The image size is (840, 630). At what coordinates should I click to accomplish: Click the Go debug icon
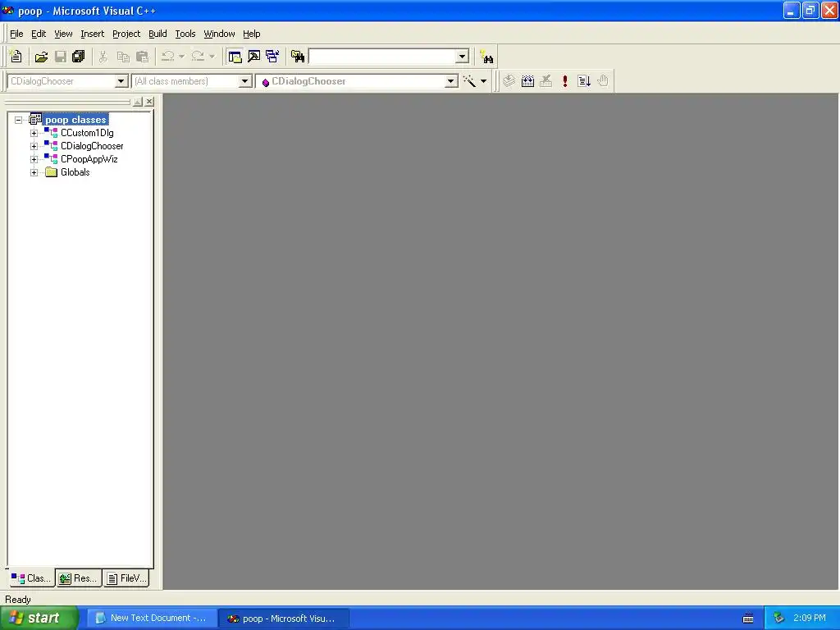[584, 81]
